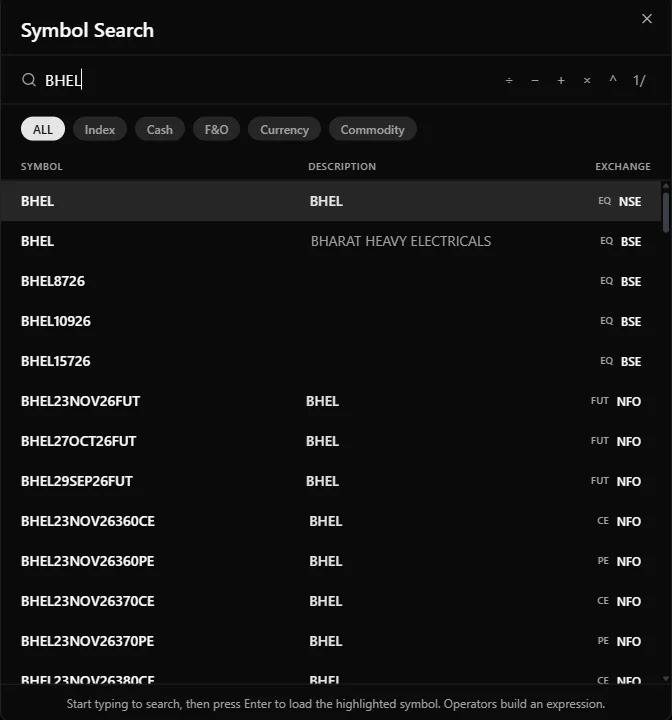
Task: Insert the caret power operator
Action: pos(613,80)
